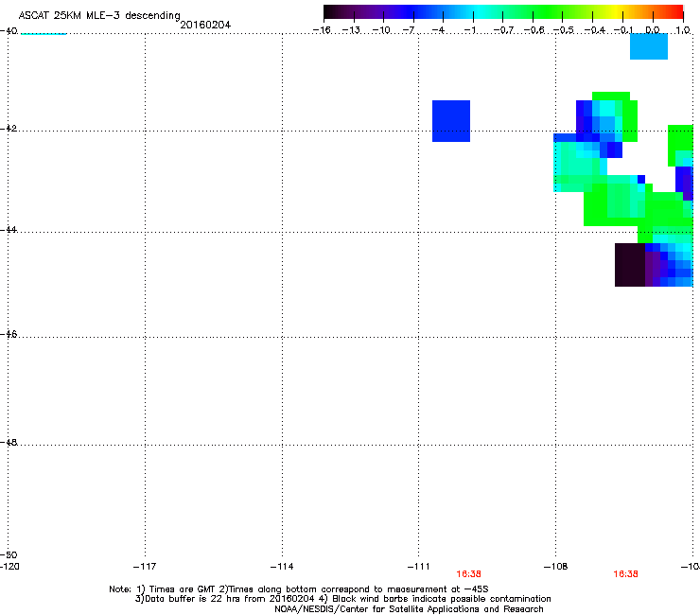Click the '-0.7' label on the color bar

click(503, 30)
